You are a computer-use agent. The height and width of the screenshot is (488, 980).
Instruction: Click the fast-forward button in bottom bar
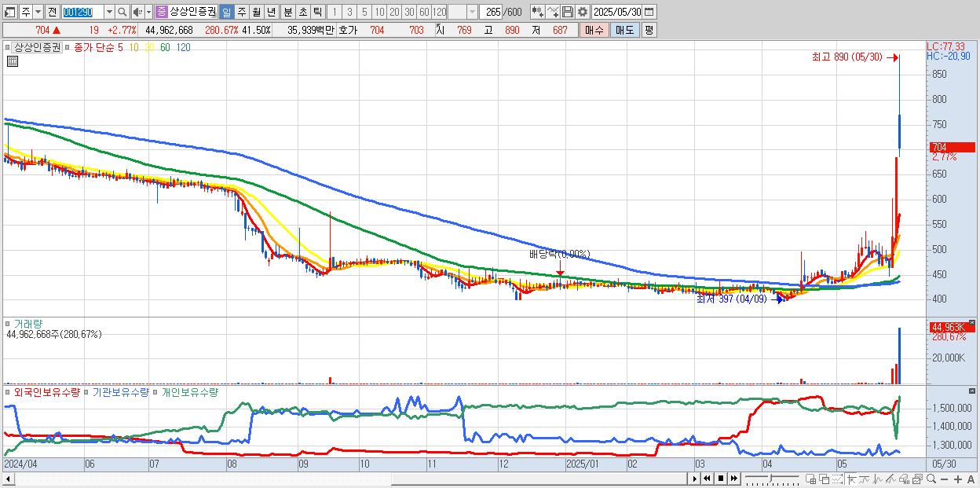734,479
